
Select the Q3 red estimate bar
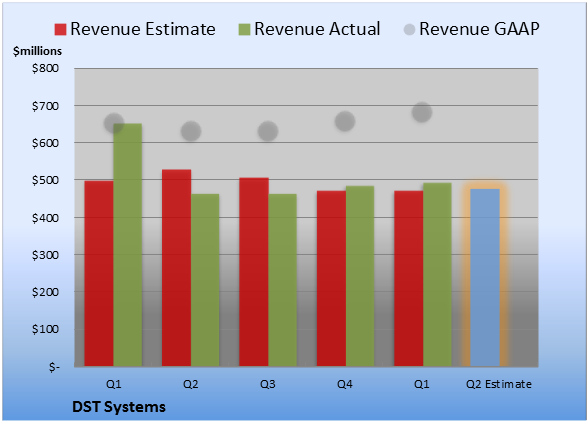254,272
